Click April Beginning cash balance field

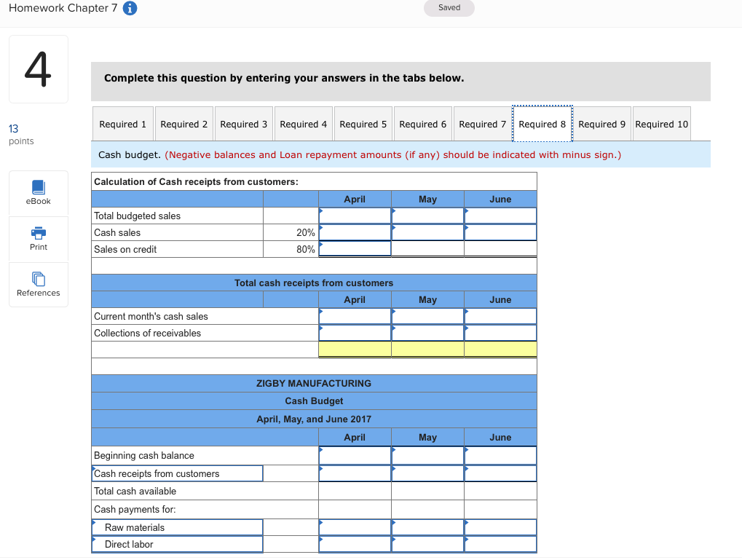click(x=355, y=455)
